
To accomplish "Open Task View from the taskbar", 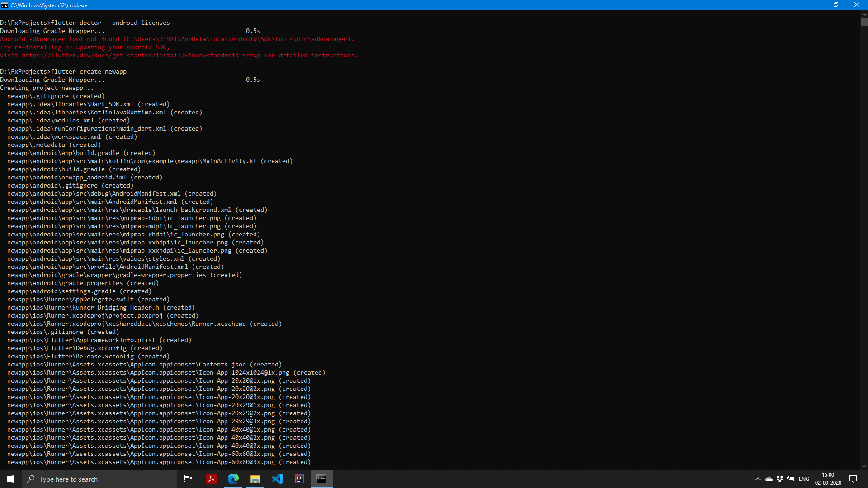I will tap(188, 479).
